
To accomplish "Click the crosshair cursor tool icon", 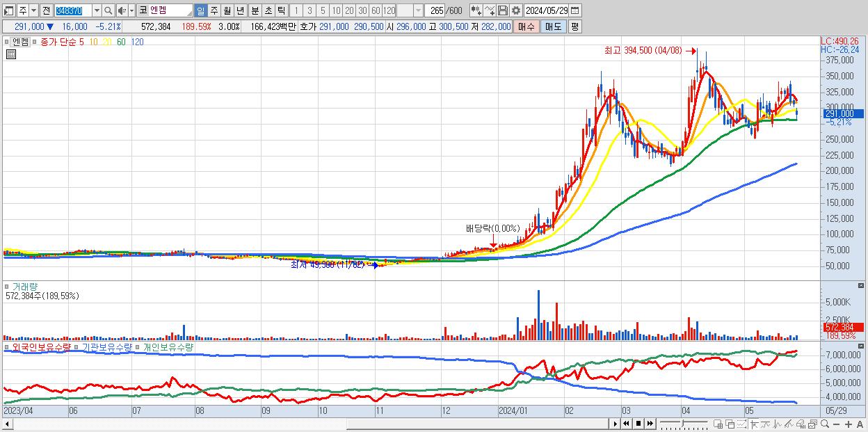I will tap(754, 424).
